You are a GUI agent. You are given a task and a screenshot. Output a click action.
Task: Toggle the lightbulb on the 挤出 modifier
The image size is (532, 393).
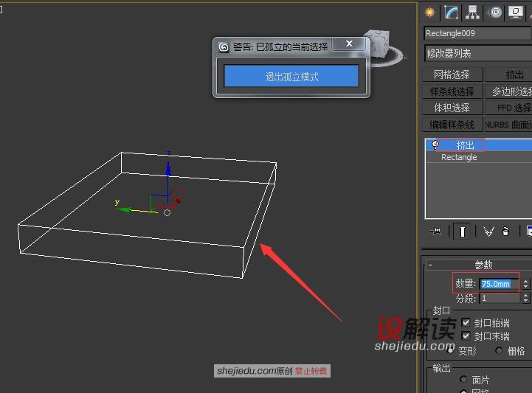[x=435, y=145]
